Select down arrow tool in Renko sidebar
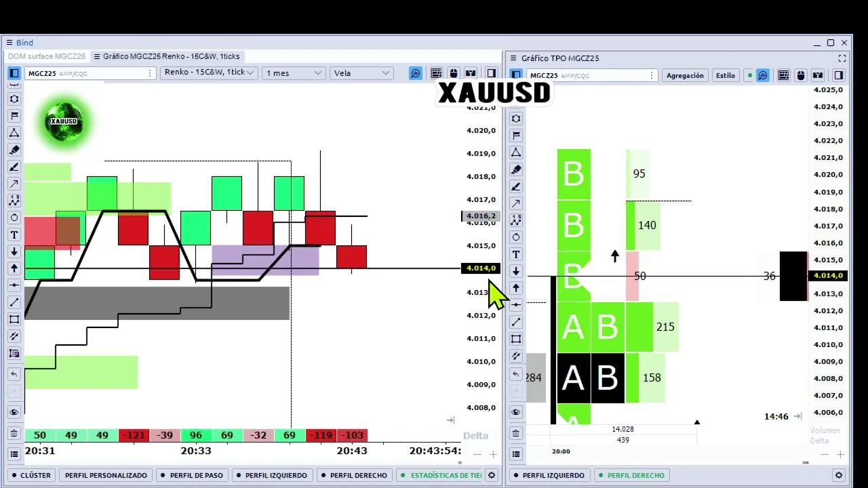The width and height of the screenshot is (868, 488). click(x=14, y=251)
